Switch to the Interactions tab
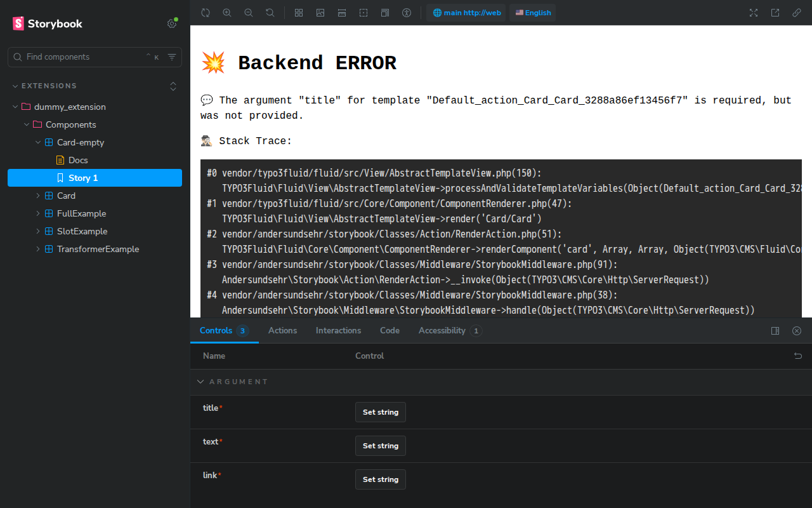Viewport: 812px width, 508px height. click(x=338, y=330)
